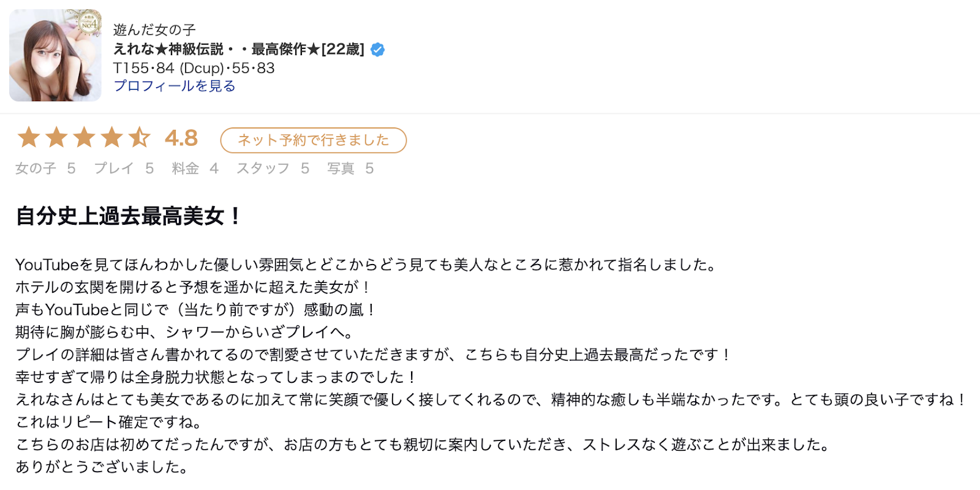
Task: Click the second gold rating star
Action: (x=56, y=137)
